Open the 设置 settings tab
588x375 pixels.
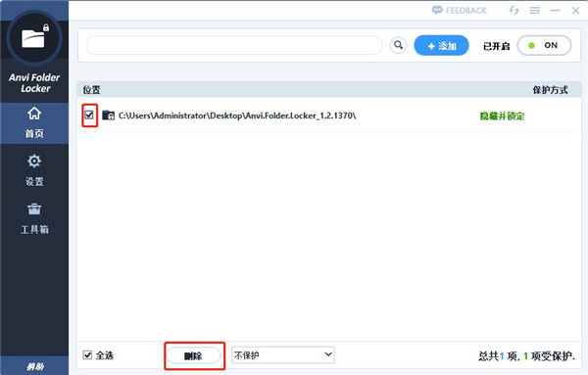tap(34, 170)
